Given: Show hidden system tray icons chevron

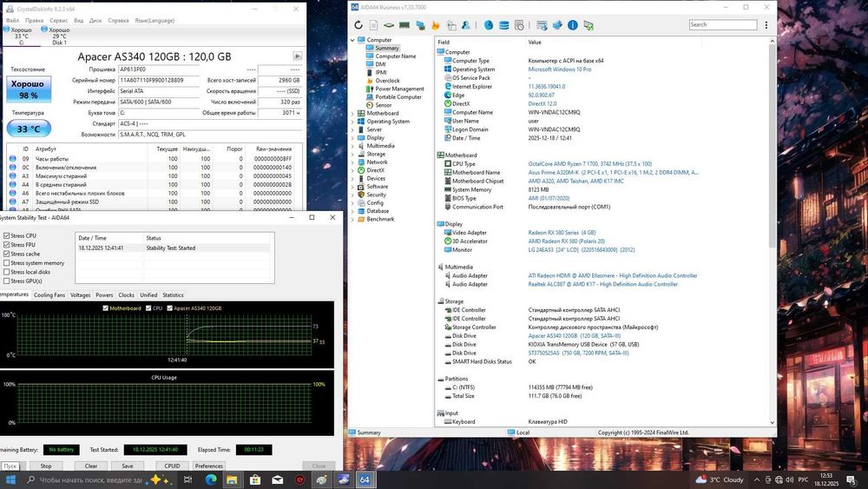Looking at the screenshot, I should 757,479.
